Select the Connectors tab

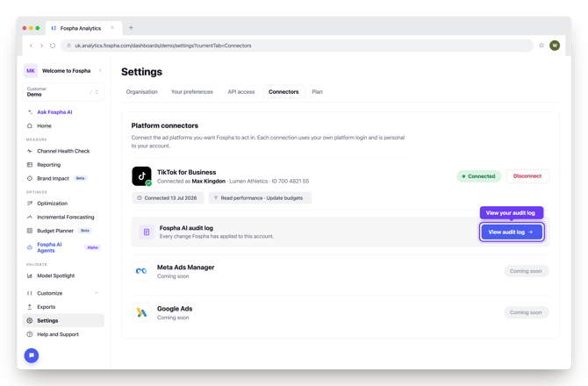283,92
